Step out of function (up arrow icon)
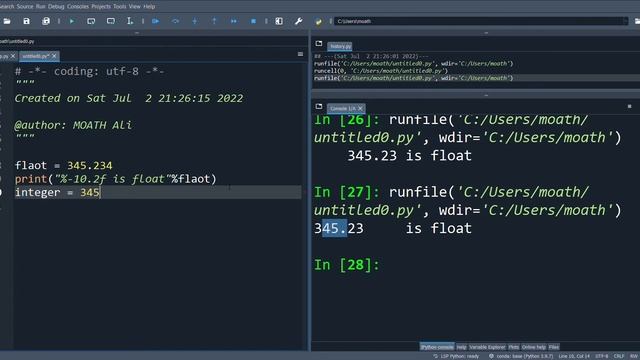Screen dimensions: 640x360 coord(214,21)
